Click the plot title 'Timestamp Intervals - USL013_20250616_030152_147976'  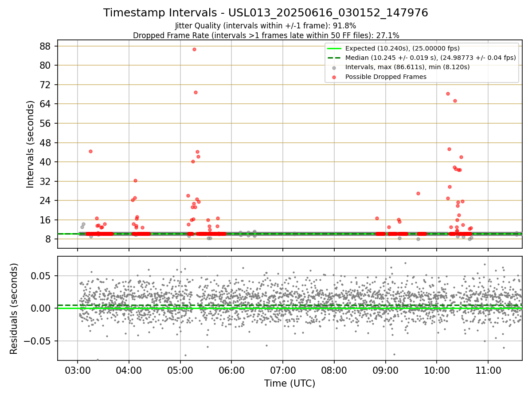[x=266, y=13]
